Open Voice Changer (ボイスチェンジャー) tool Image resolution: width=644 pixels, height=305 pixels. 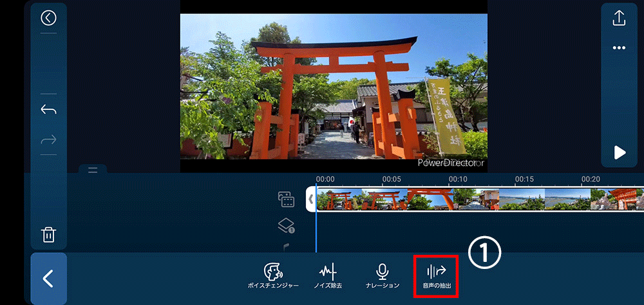tap(273, 276)
